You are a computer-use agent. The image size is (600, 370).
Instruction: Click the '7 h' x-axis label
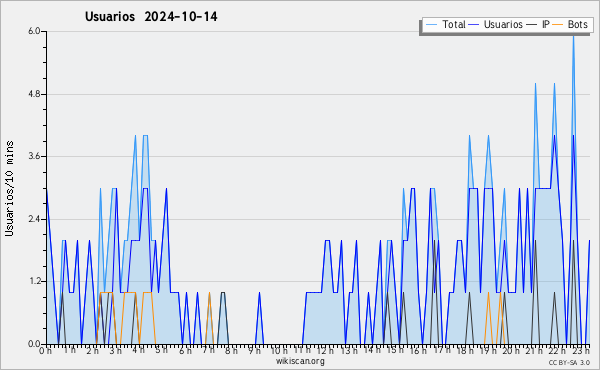pos(208,350)
